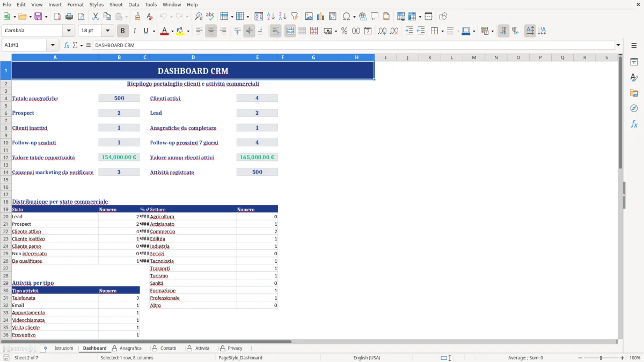
Task: Click the Insert Image icon
Action: coord(309,17)
